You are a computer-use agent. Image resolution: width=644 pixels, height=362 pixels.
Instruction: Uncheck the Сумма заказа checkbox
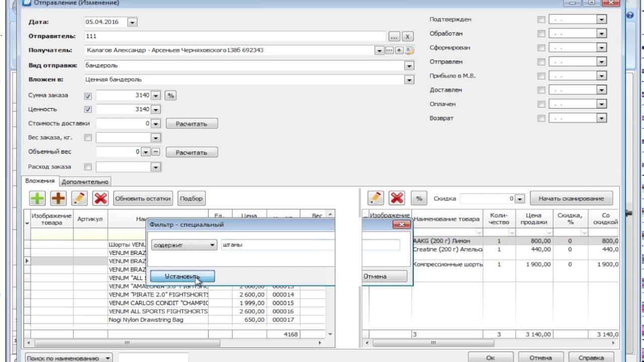point(88,96)
